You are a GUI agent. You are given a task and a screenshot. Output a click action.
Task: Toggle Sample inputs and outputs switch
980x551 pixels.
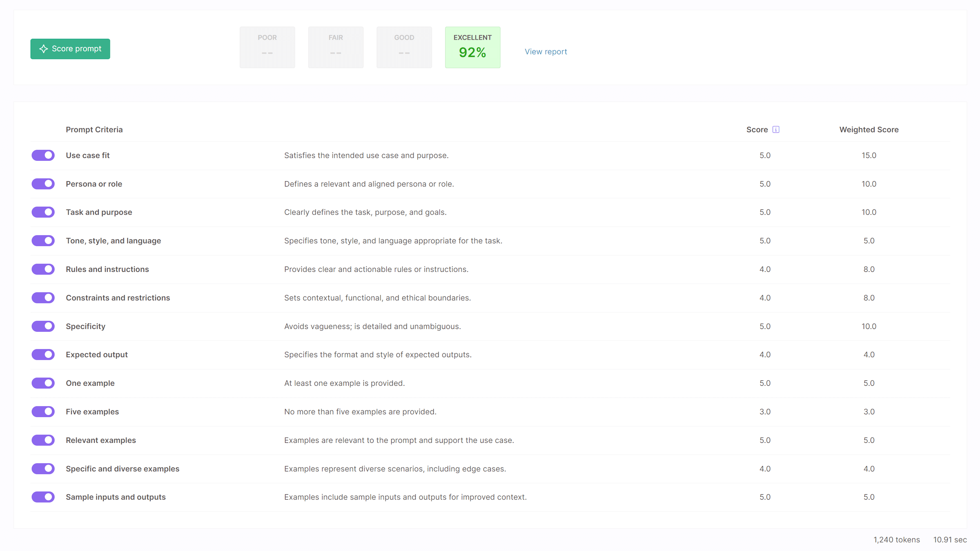(x=43, y=497)
